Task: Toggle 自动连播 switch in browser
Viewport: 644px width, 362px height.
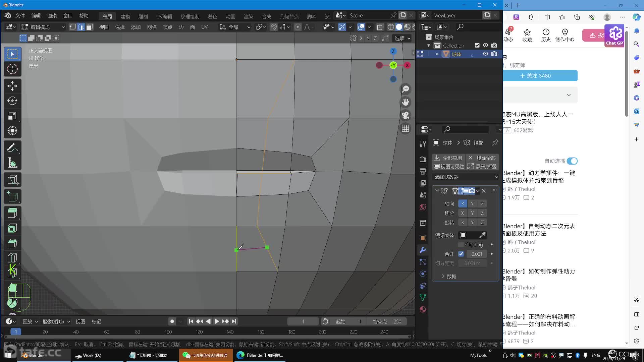Action: [x=572, y=161]
